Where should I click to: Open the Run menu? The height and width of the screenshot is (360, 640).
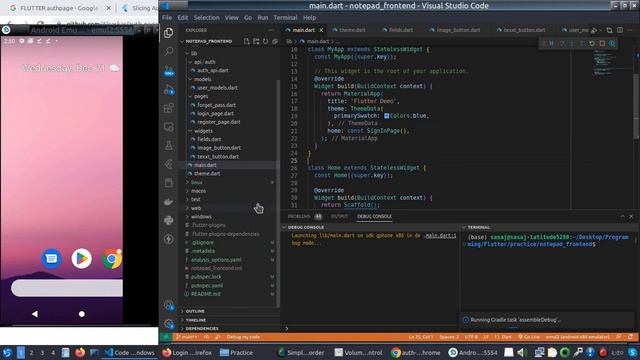click(x=262, y=18)
